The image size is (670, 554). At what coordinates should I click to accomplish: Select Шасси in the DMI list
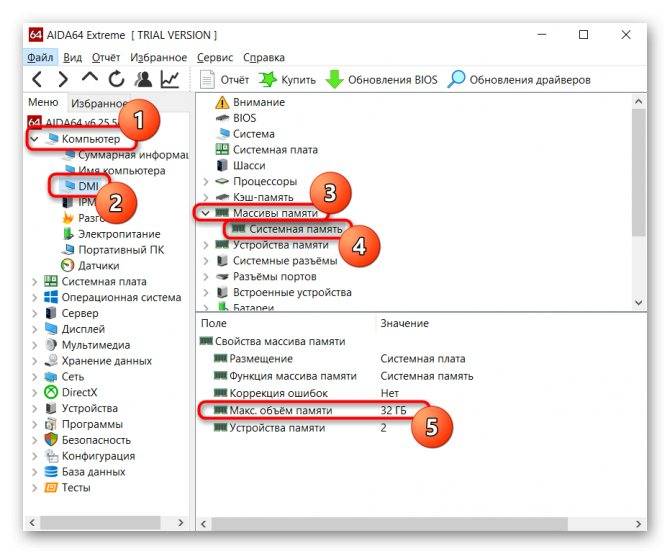tap(241, 165)
